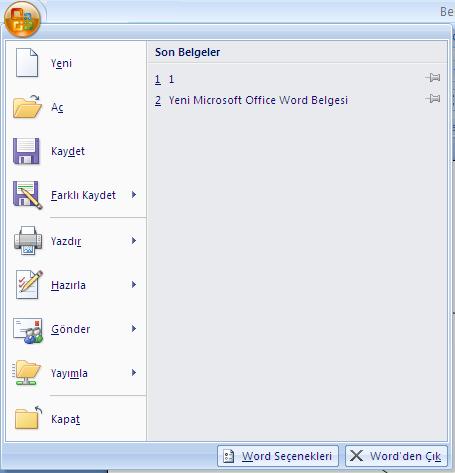Click the blank page icon for Yeni
This screenshot has height=473, width=455.
click(27, 63)
